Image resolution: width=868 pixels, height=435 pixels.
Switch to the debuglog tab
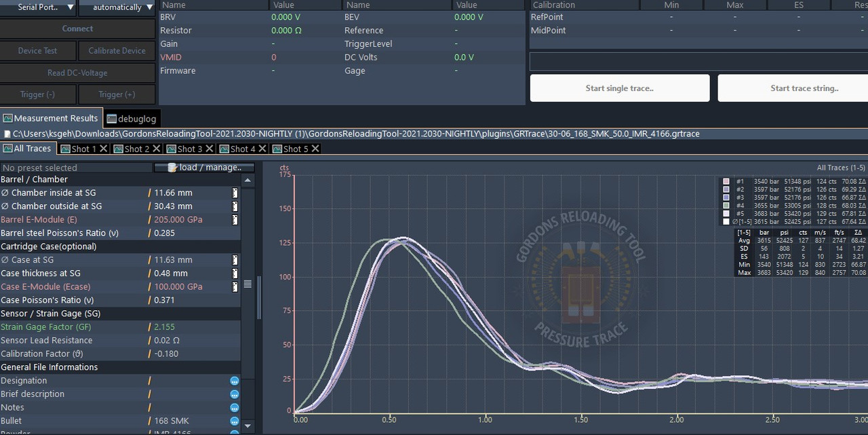(x=132, y=119)
